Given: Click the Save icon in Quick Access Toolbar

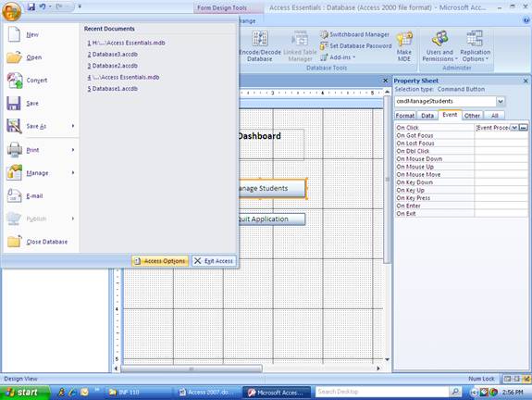Looking at the screenshot, I should click(31, 6).
